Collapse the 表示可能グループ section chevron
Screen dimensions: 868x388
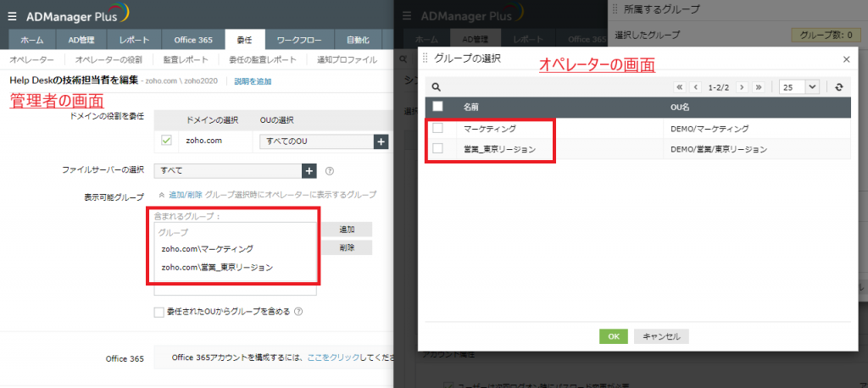(161, 195)
